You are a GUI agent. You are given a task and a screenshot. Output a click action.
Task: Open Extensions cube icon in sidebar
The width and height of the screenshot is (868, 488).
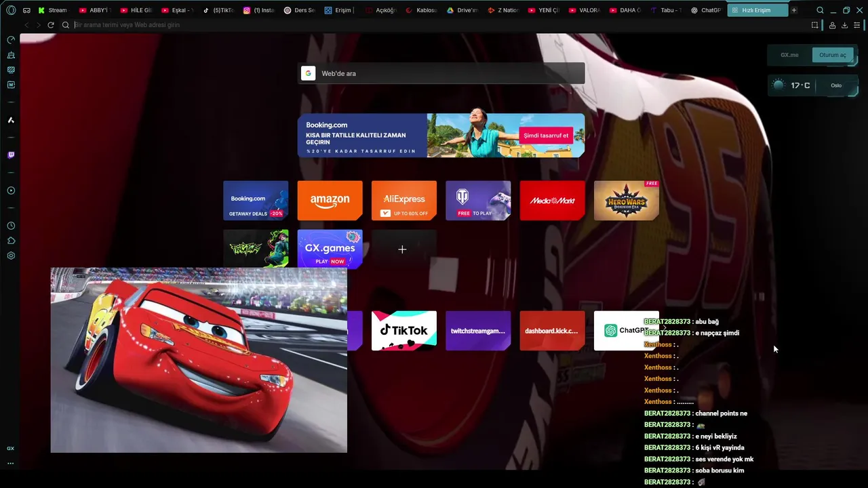11,241
